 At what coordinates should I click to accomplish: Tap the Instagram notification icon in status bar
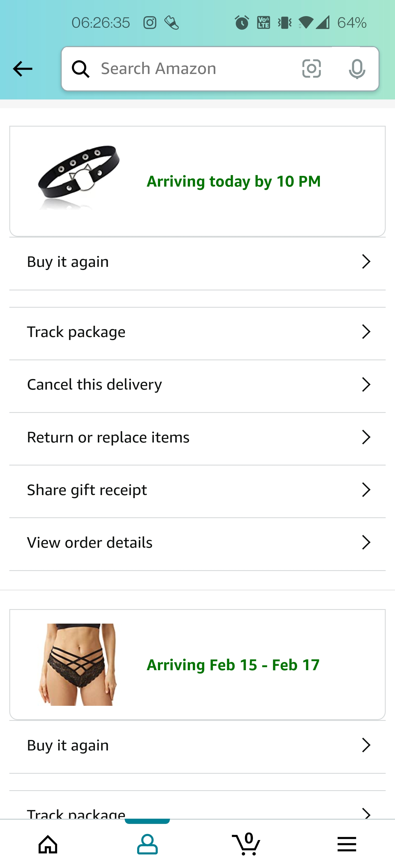pos(150,23)
